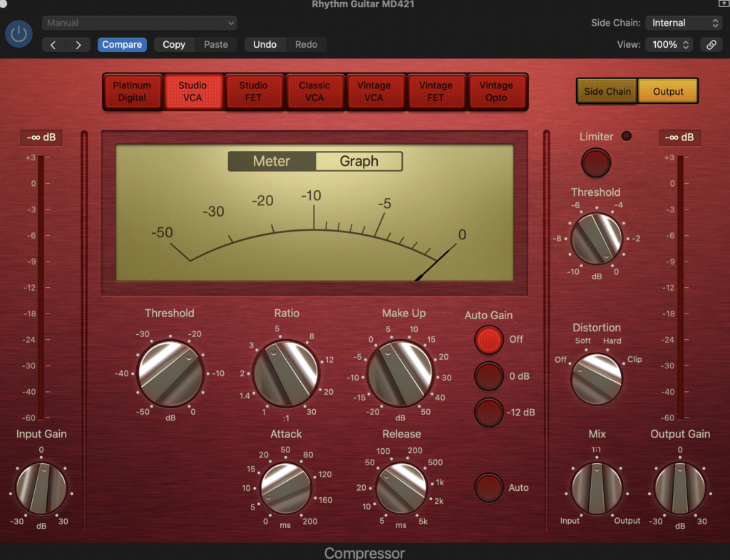Open the Side Chain Internal dropdown
This screenshot has height=560, width=730.
coord(683,23)
